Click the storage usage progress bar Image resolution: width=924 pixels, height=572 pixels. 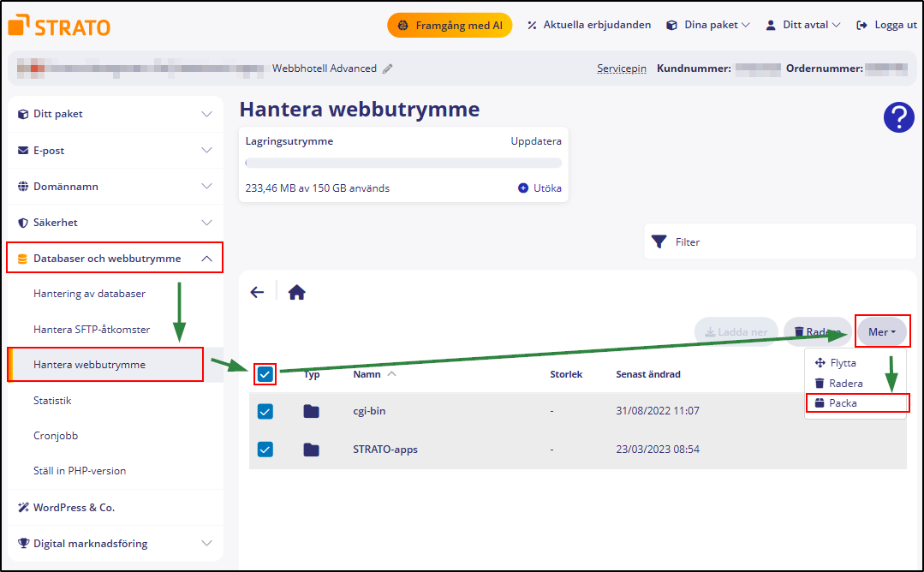click(403, 163)
